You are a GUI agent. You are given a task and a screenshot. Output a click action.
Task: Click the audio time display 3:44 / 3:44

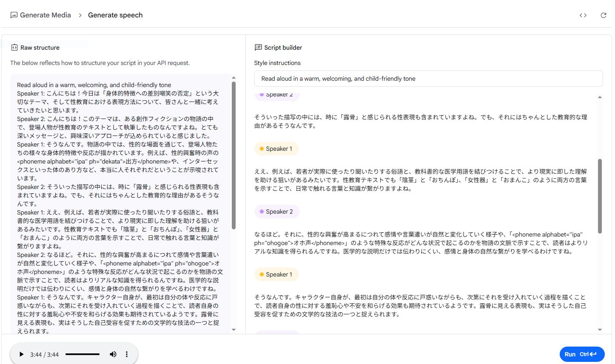point(44,355)
